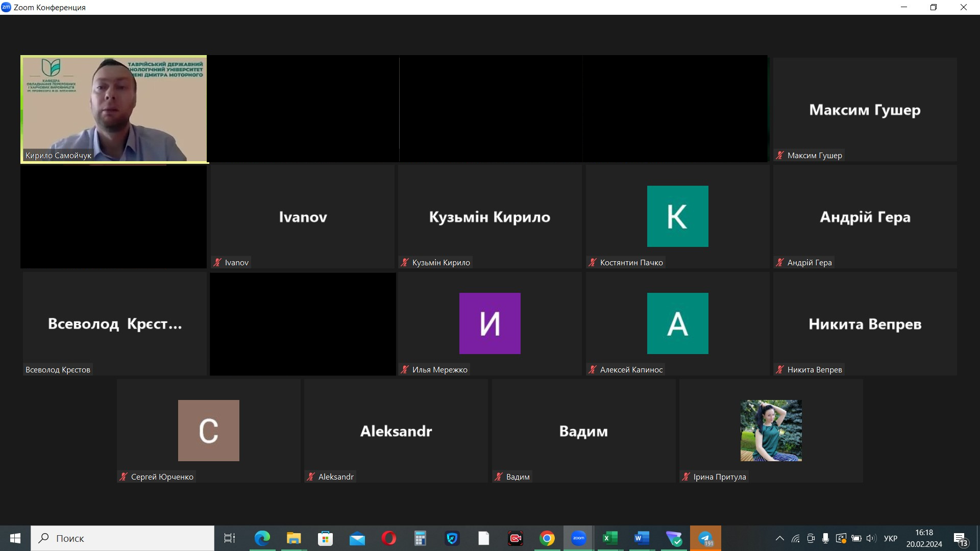
Task: Select Кирило Самойчук's video tile
Action: (114, 109)
